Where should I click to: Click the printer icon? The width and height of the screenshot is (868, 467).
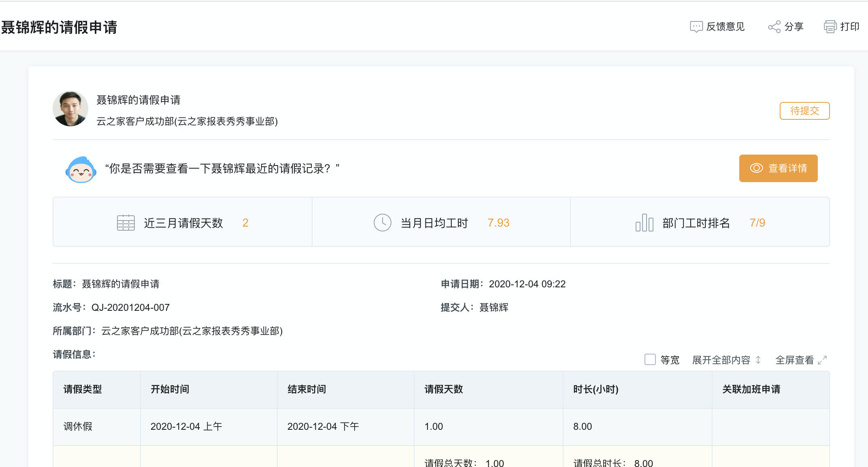tap(830, 27)
